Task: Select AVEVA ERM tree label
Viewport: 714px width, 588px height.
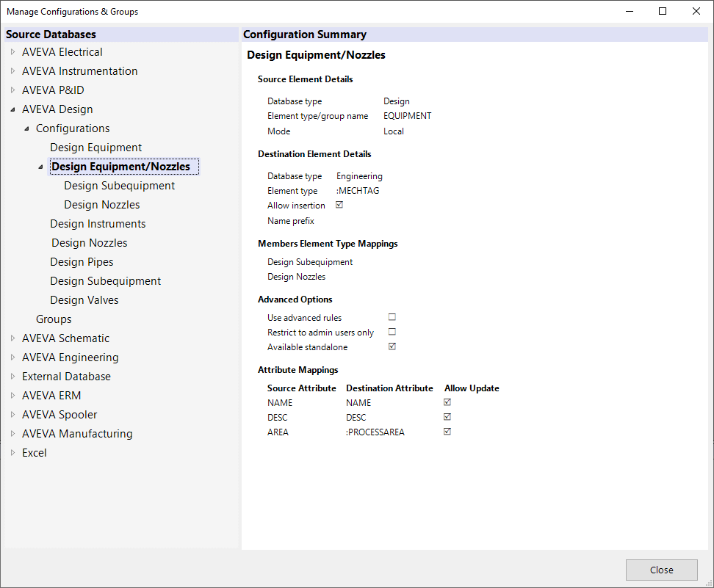Action: tap(51, 396)
